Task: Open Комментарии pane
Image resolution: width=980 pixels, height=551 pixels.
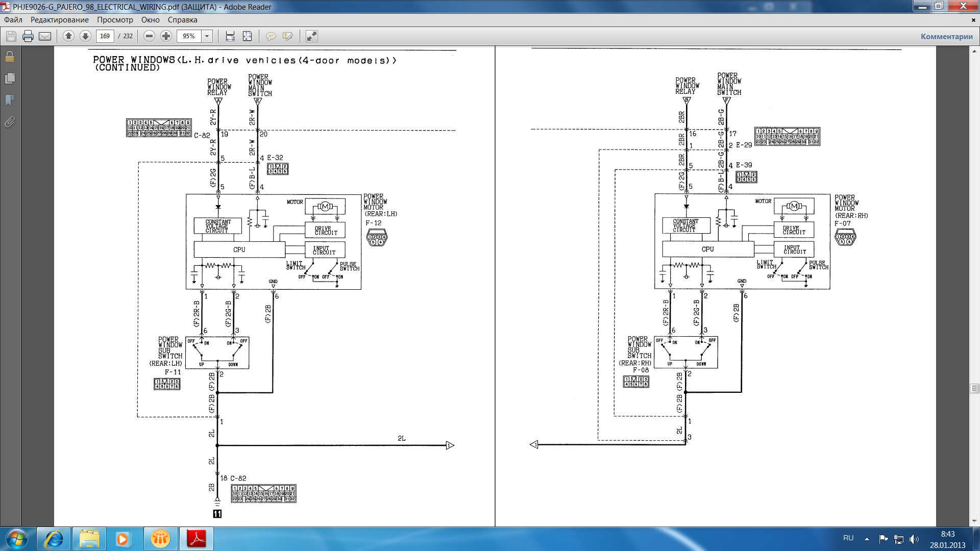Action: [x=946, y=36]
